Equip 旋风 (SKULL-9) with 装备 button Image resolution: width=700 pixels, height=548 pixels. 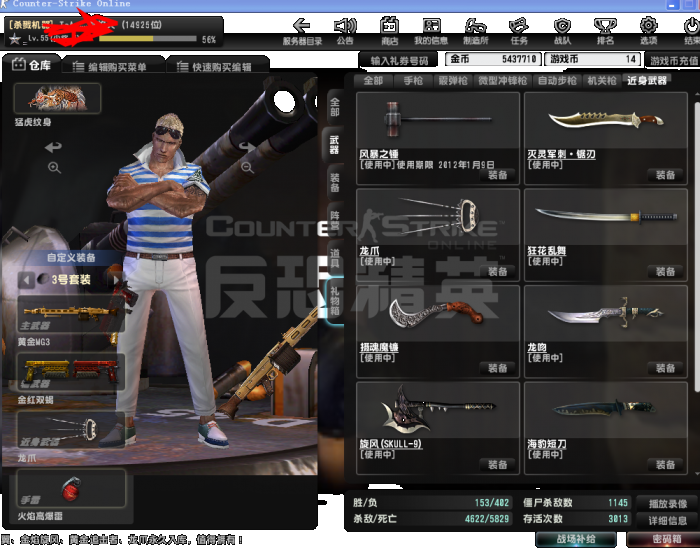pos(497,465)
